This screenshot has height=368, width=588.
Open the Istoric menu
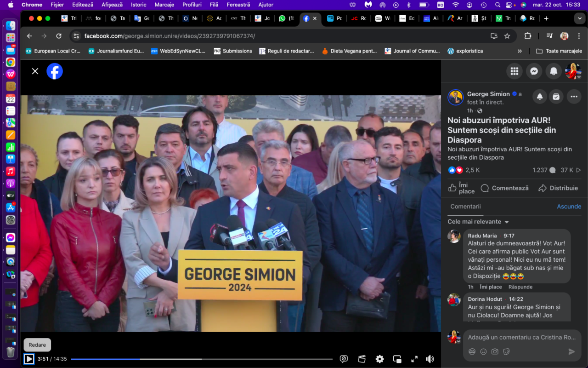point(139,5)
